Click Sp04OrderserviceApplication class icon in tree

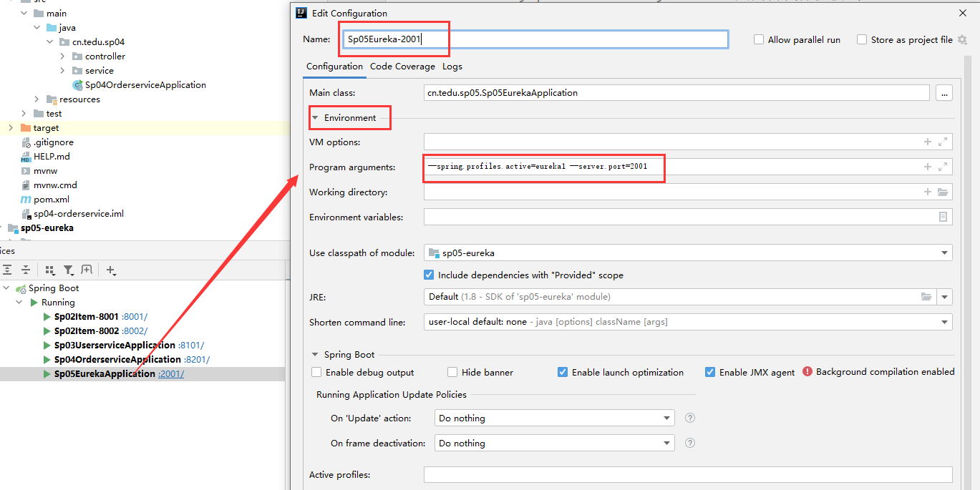tap(77, 84)
